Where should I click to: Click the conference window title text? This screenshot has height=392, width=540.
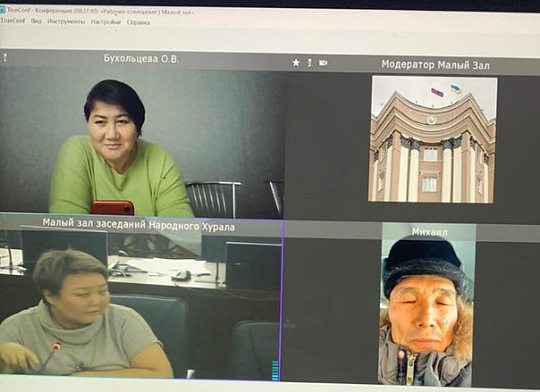coord(108,6)
